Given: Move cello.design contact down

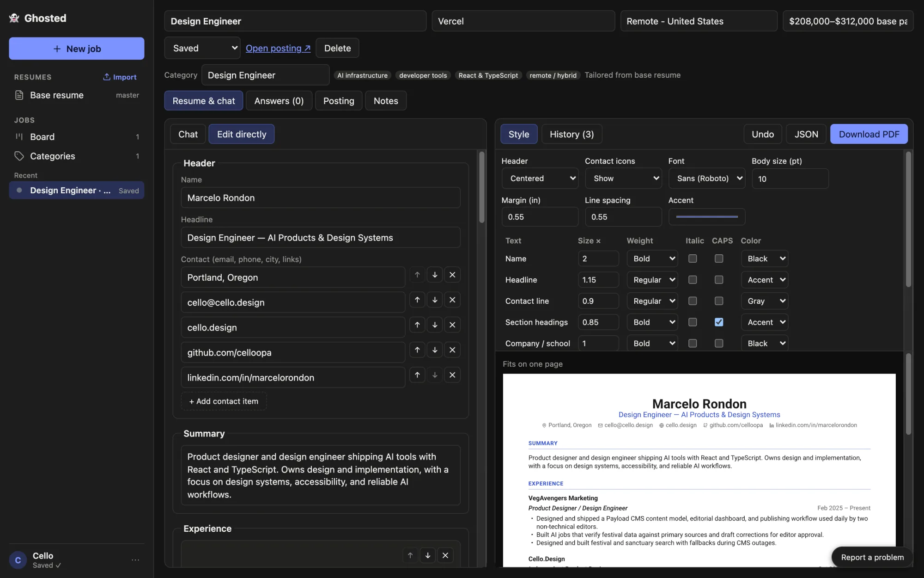Looking at the screenshot, I should coord(435,325).
